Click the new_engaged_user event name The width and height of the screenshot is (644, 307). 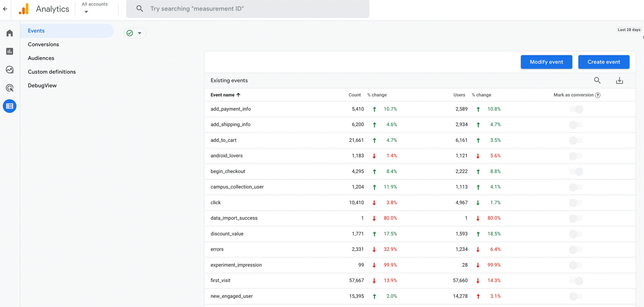[x=232, y=296]
